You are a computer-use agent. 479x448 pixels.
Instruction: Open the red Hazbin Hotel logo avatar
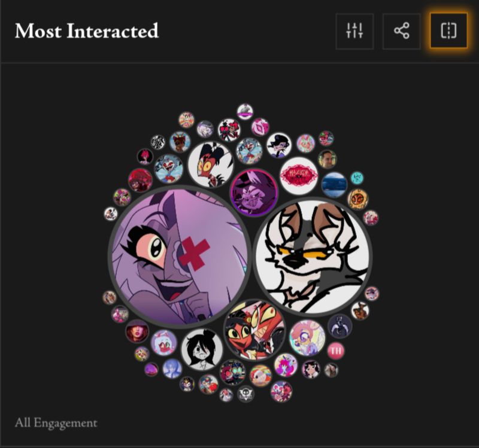click(x=299, y=175)
